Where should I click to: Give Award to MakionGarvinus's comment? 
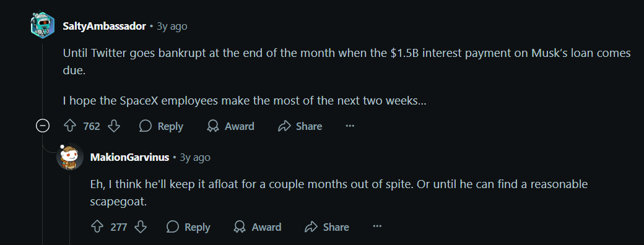258,227
